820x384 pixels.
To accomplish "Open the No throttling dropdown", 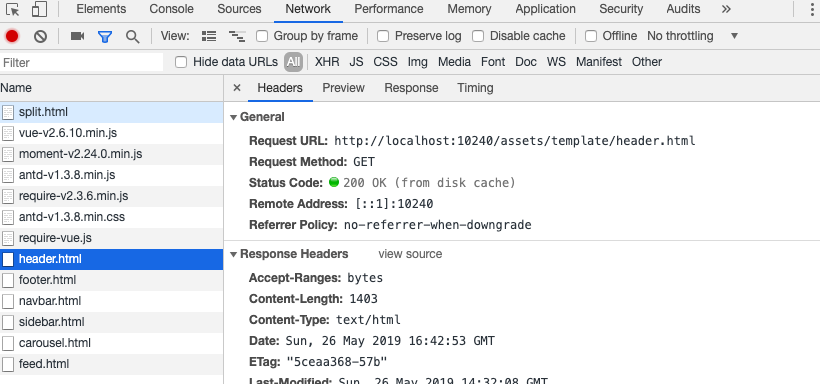I will click(x=692, y=36).
